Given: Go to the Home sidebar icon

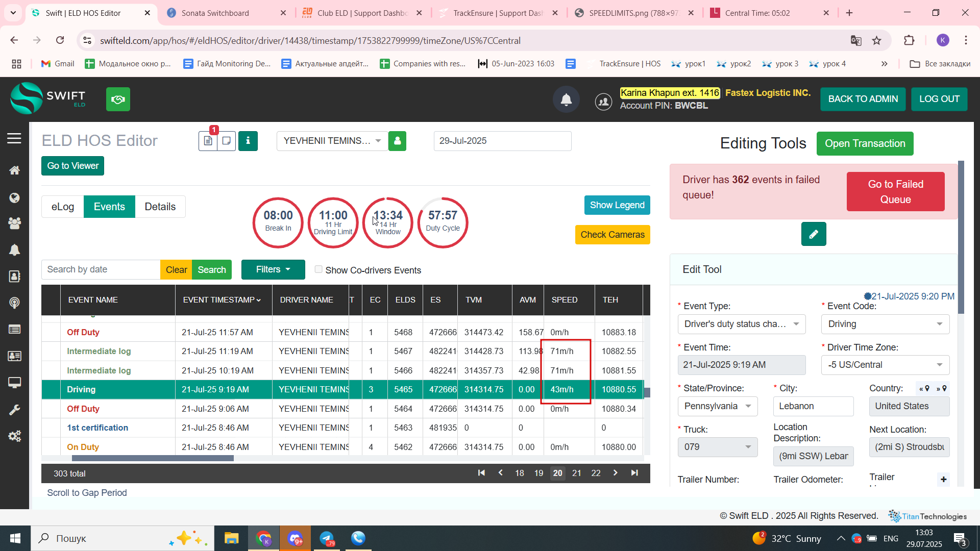Looking at the screenshot, I should [x=14, y=170].
